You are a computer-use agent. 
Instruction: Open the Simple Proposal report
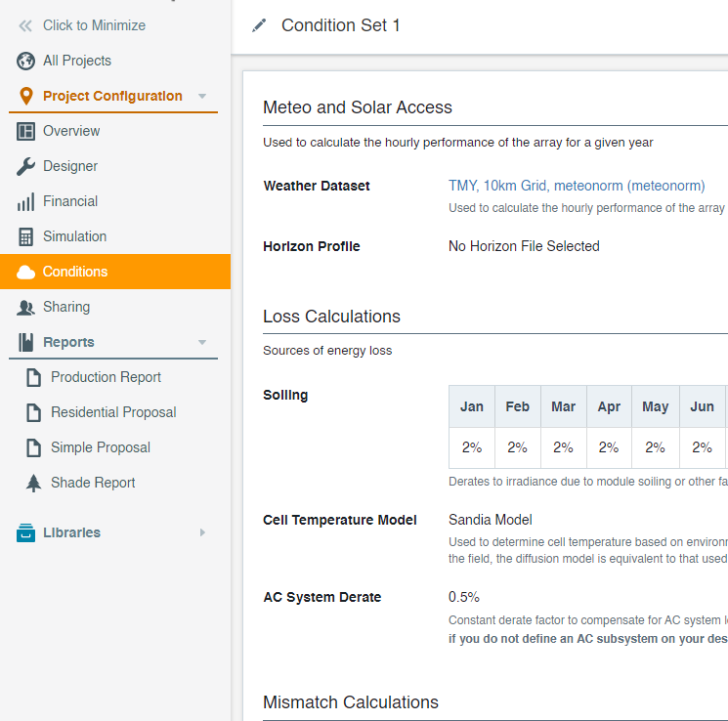pyautogui.click(x=101, y=447)
